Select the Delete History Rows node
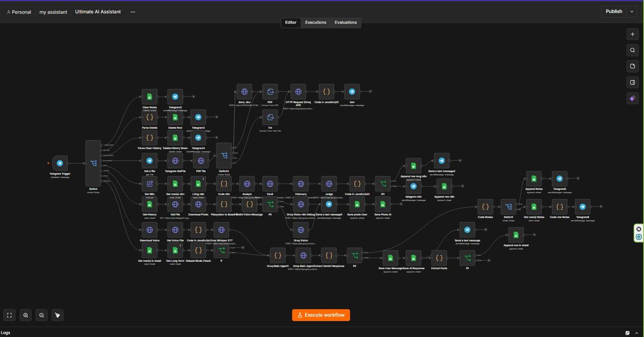Viewport: 644px width, 337px height. (175, 138)
